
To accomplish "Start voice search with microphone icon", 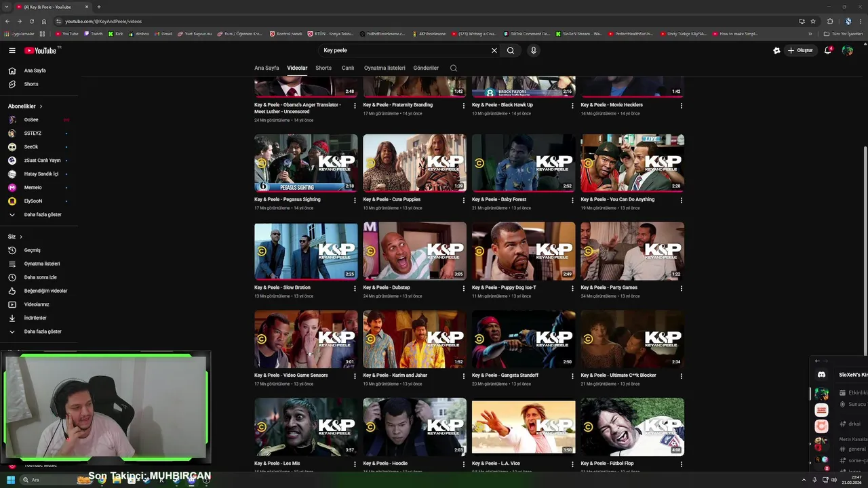I will tap(534, 50).
